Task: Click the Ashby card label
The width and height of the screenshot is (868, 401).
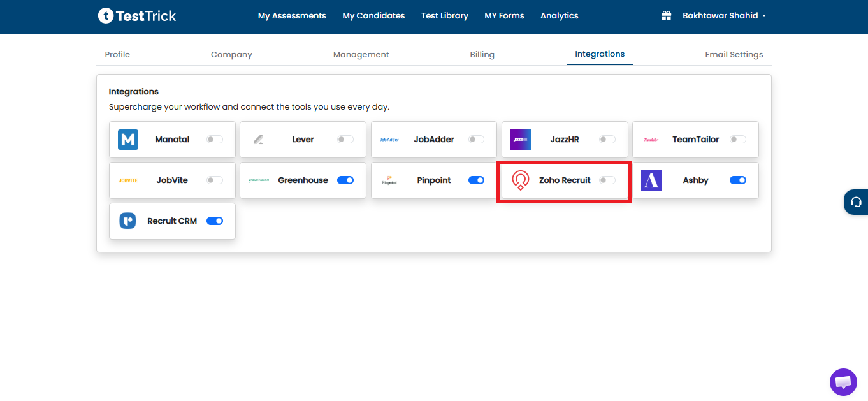Action: [x=696, y=180]
